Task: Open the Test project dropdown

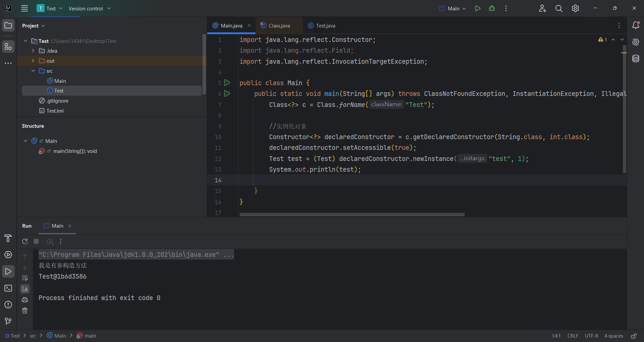Action: click(50, 8)
